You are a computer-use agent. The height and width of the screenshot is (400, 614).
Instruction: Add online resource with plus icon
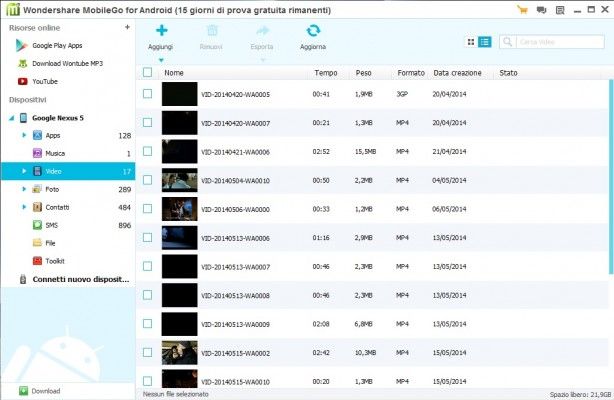[127, 27]
